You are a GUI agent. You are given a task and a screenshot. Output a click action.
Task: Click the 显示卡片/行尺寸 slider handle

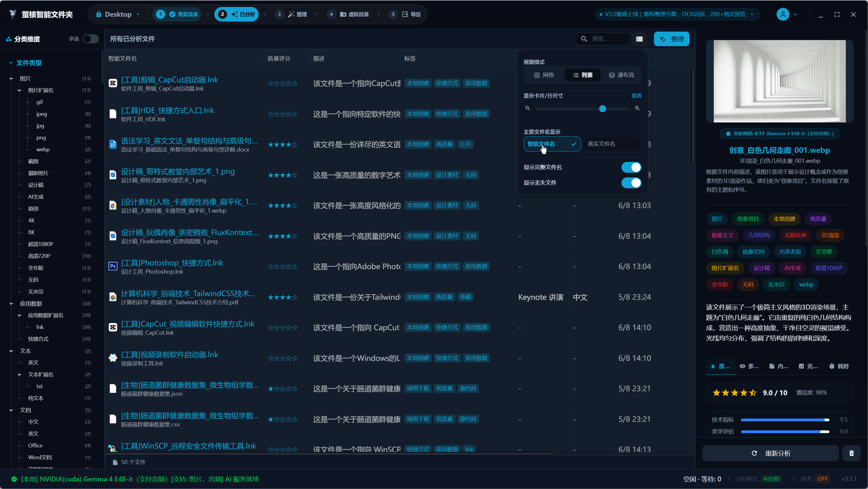[602, 108]
